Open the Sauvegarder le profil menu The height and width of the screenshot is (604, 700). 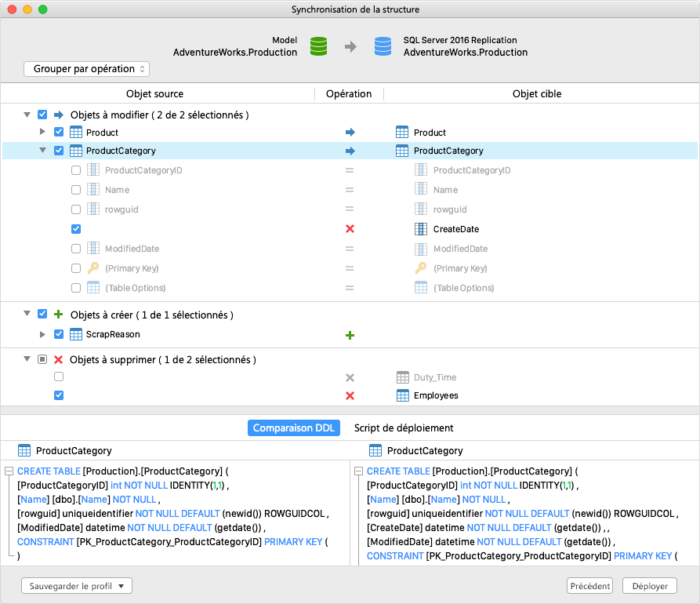pos(76,585)
